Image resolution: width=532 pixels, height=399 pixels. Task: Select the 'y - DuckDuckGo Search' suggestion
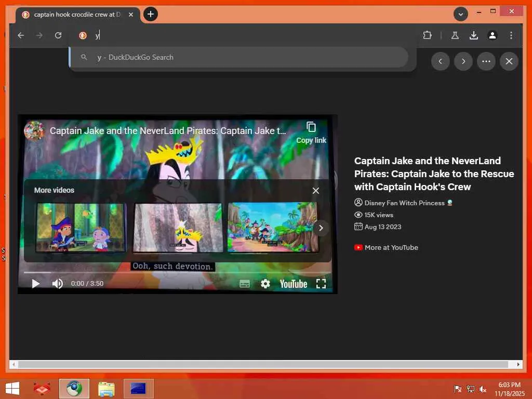click(x=239, y=57)
